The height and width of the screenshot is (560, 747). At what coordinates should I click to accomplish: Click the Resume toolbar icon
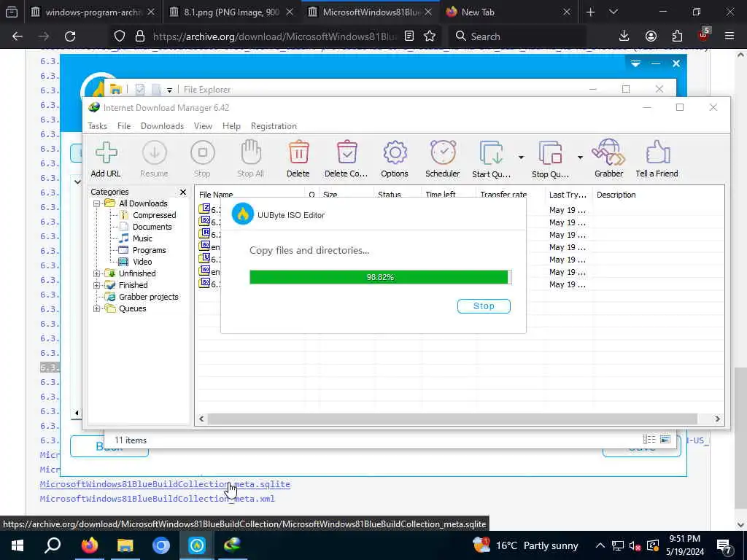pyautogui.click(x=154, y=159)
